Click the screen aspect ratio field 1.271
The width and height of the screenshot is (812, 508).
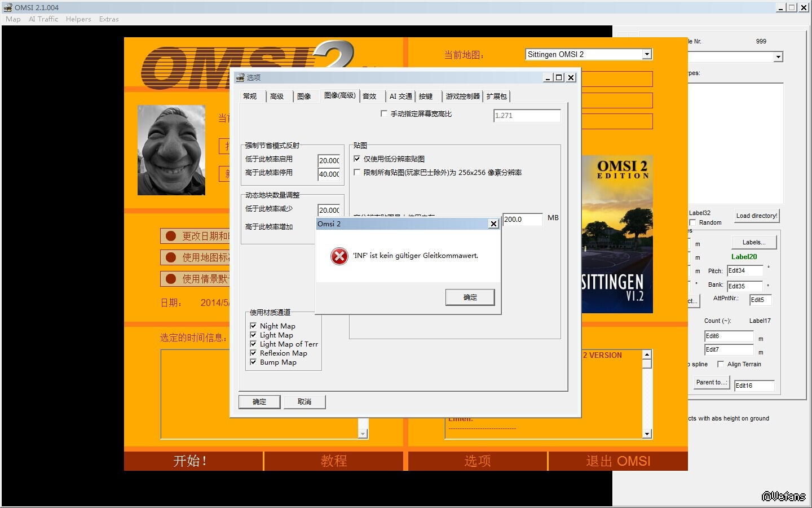pyautogui.click(x=527, y=116)
